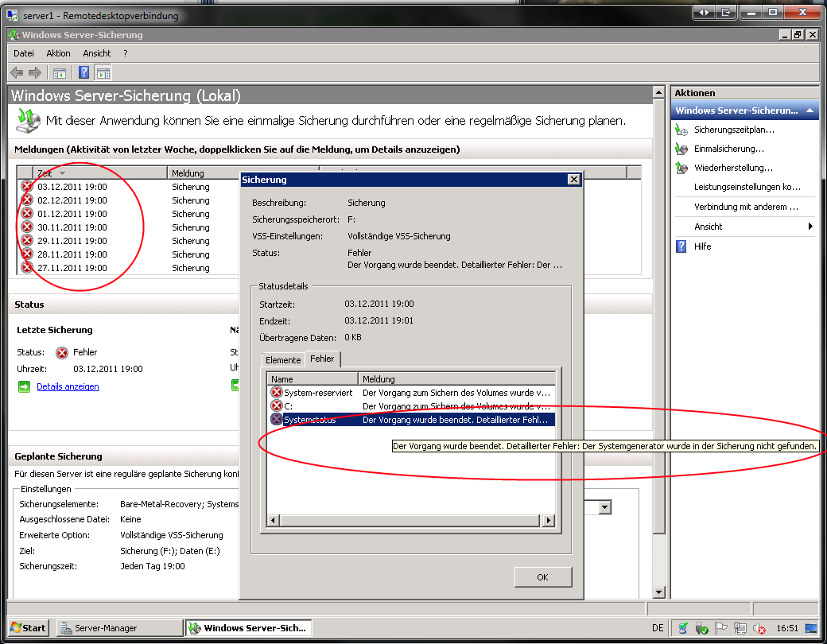Click Wiederherstellung... action
Viewport: 827px width, 644px height.
[733, 168]
